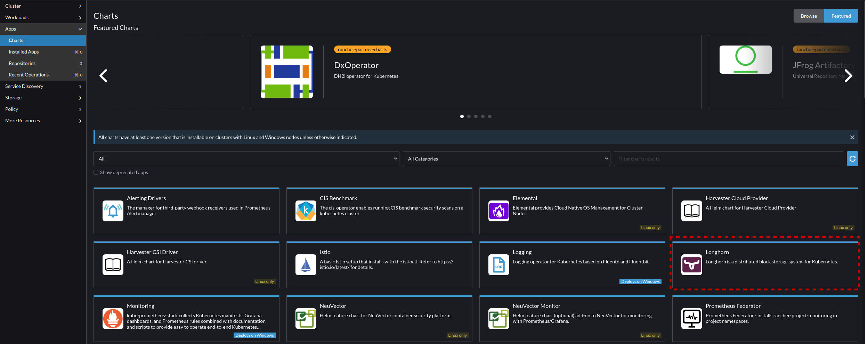Viewport: 868px width, 344px height.
Task: Select fourth carousel pagination dot
Action: coord(483,116)
